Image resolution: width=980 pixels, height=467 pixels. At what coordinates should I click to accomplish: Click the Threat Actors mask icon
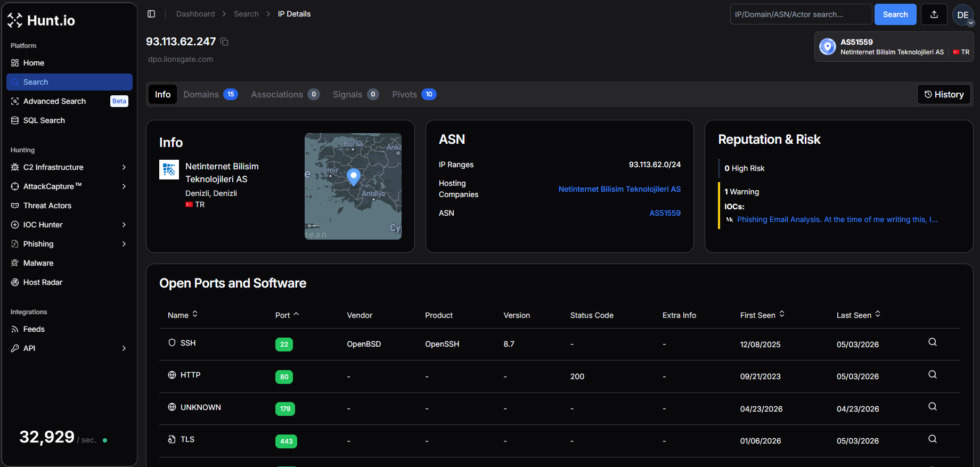click(15, 206)
